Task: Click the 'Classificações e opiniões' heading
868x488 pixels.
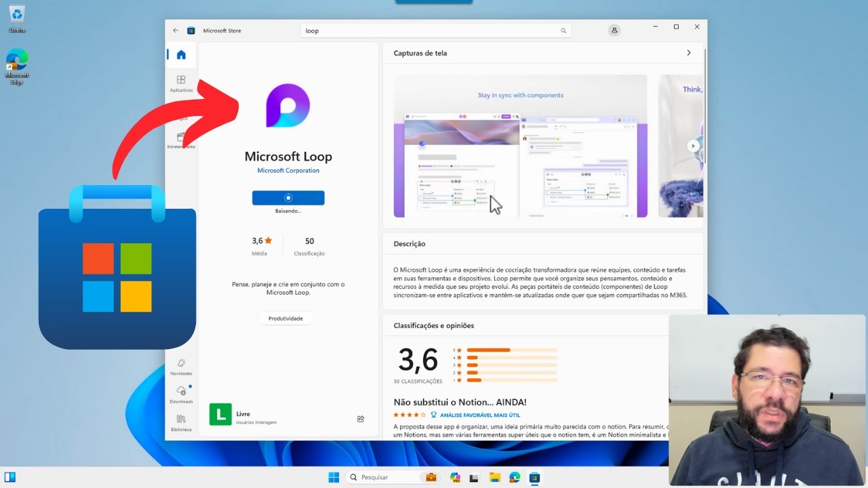Action: pos(434,325)
